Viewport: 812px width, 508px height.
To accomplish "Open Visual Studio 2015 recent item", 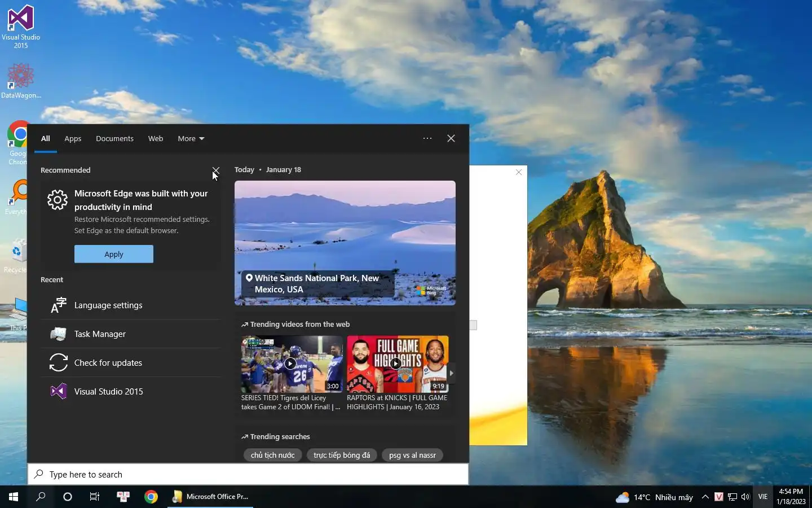I will [130, 392].
